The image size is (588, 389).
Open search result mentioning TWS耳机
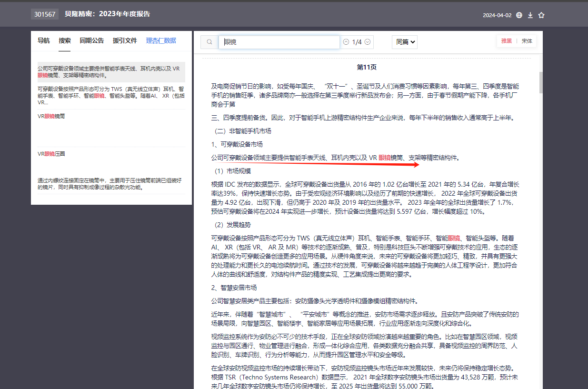[111, 96]
